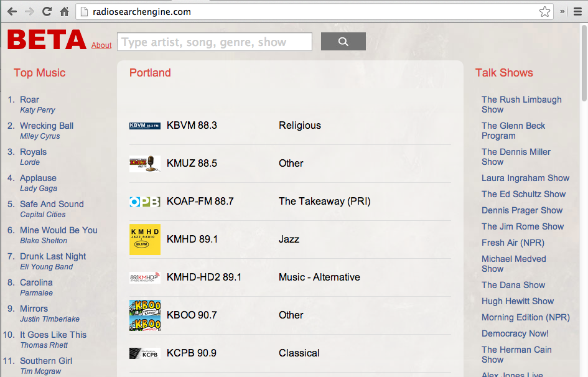Click the artist, song, genre search field

[215, 42]
